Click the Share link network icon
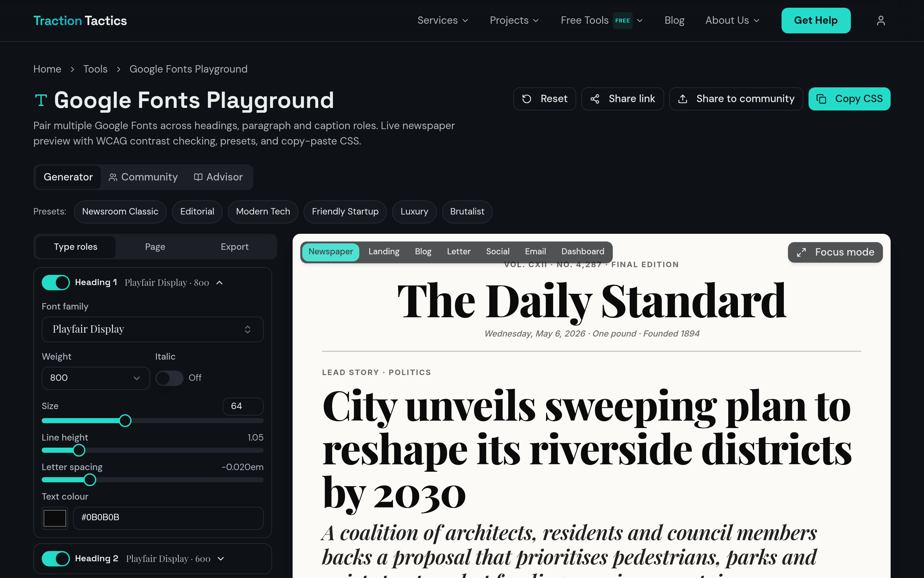Screen dimensions: 924x578 (595, 99)
